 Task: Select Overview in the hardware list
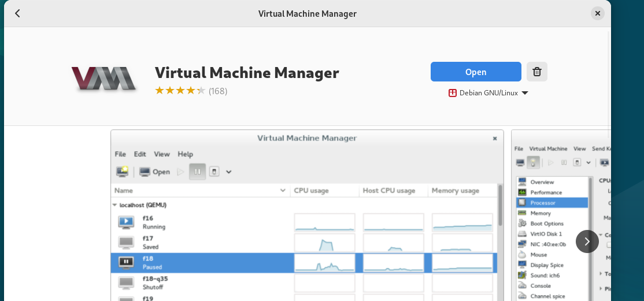pyautogui.click(x=552, y=182)
